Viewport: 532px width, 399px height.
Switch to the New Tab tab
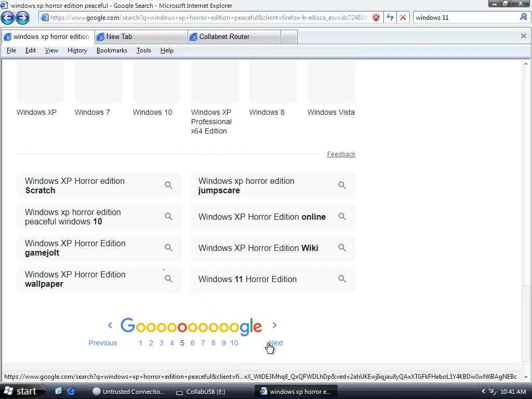[141, 37]
